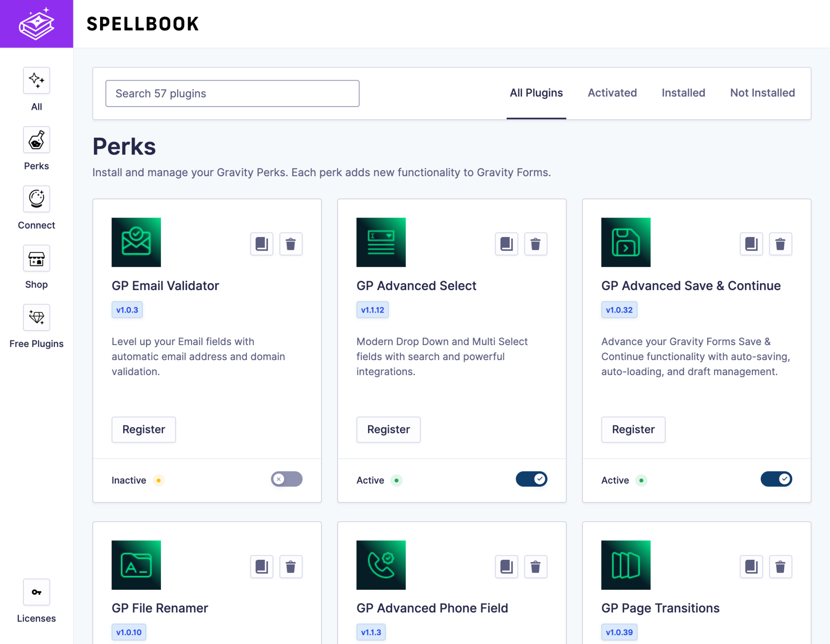Register GP Email Validator

pyautogui.click(x=143, y=429)
